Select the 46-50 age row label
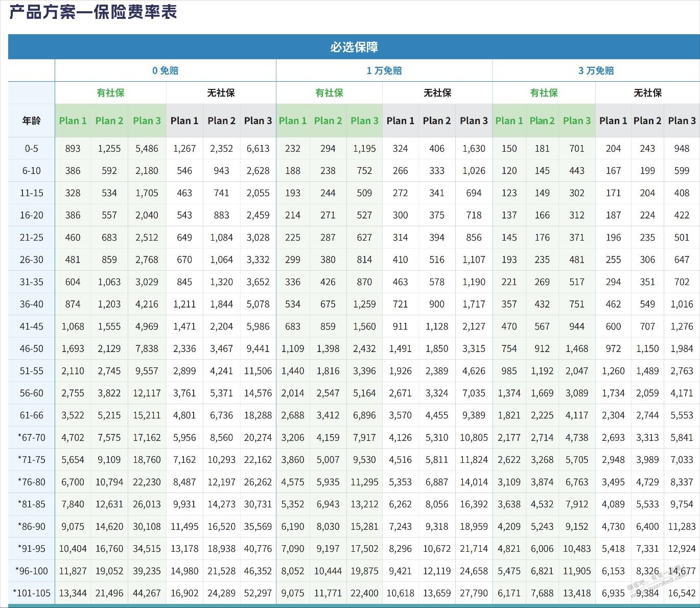 [x=31, y=348]
